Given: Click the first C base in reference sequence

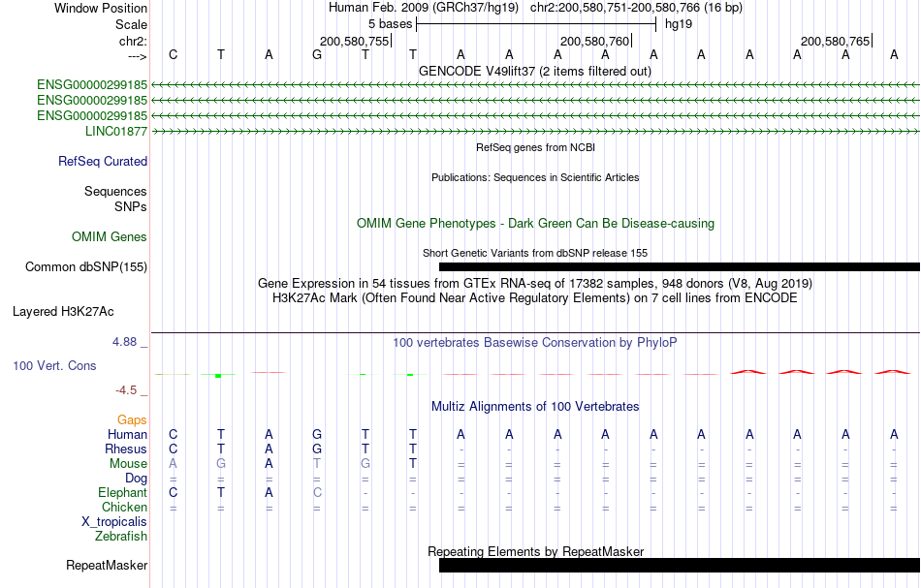Looking at the screenshot, I should coord(173,55).
